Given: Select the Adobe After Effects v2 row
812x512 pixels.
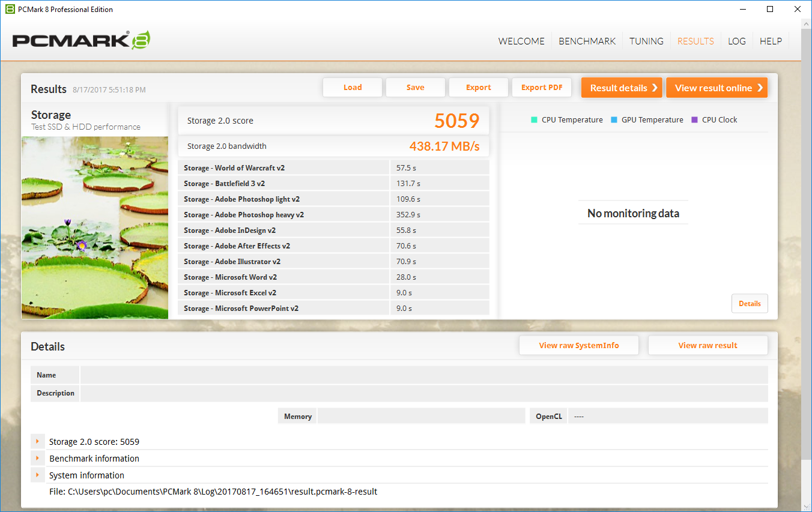Looking at the screenshot, I should pyautogui.click(x=333, y=245).
